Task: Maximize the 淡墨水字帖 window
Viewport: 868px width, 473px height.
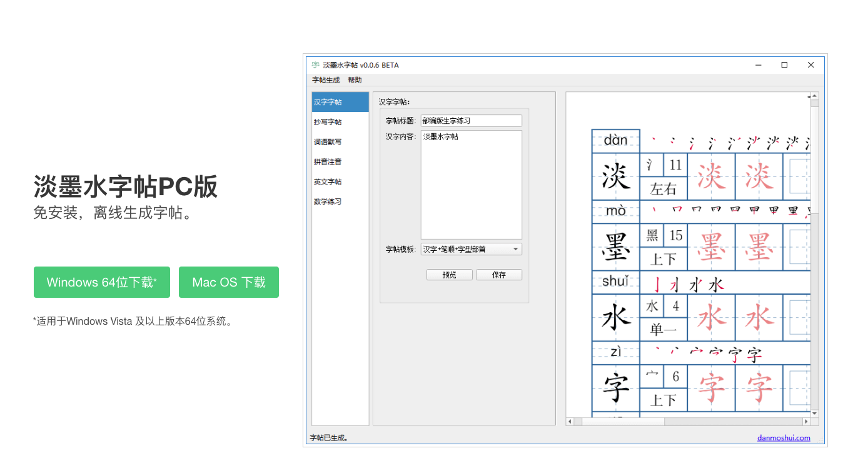Action: [784, 65]
